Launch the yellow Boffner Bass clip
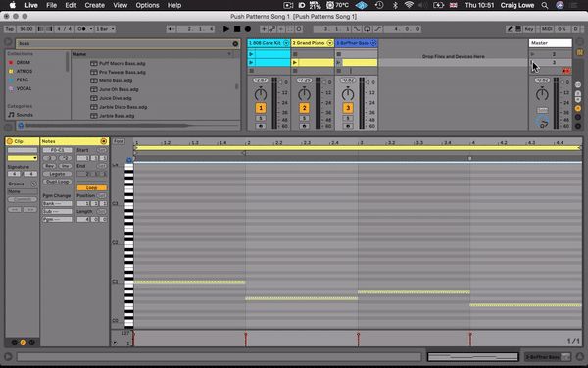The height and width of the screenshot is (368, 588). 339,63
